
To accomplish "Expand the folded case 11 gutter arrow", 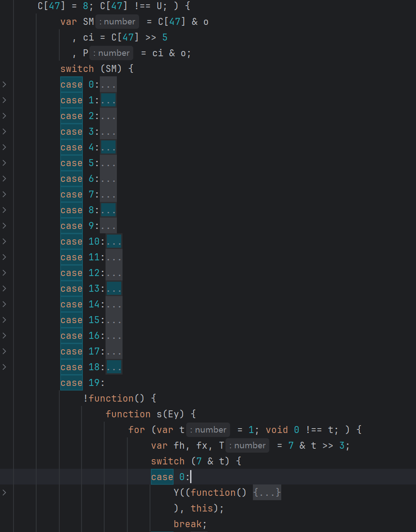I will pos(4,257).
